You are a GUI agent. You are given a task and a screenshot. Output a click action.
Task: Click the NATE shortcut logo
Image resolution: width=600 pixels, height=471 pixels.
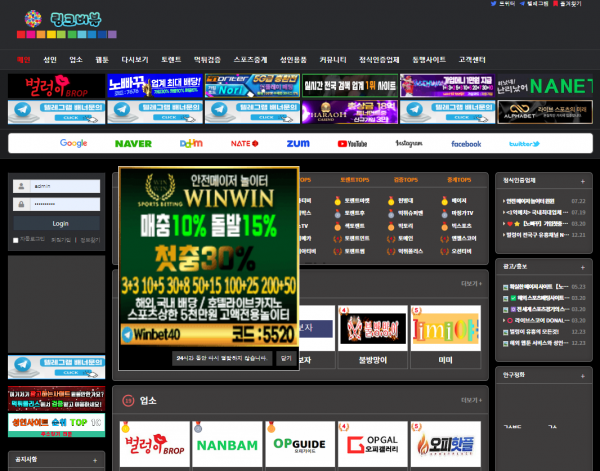click(x=244, y=143)
